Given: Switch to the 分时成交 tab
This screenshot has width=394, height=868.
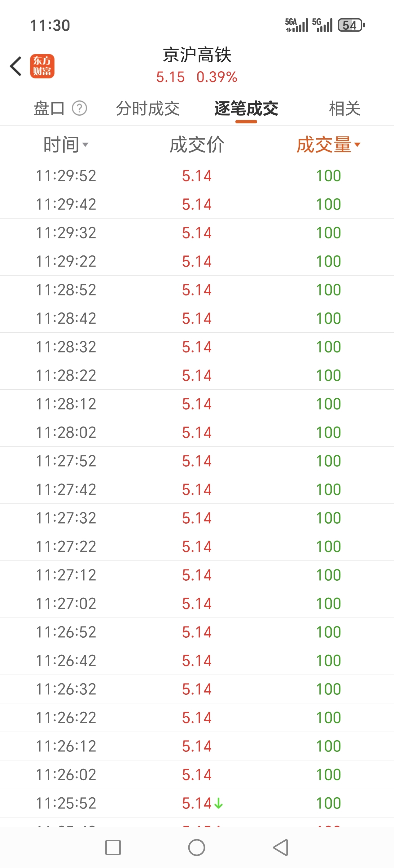Looking at the screenshot, I should coord(148,108).
